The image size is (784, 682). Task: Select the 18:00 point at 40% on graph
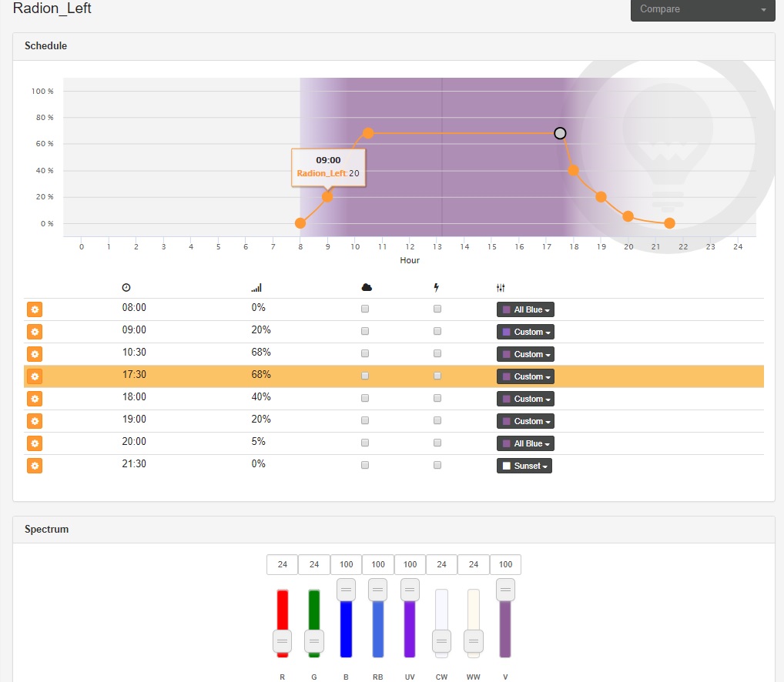[574, 170]
